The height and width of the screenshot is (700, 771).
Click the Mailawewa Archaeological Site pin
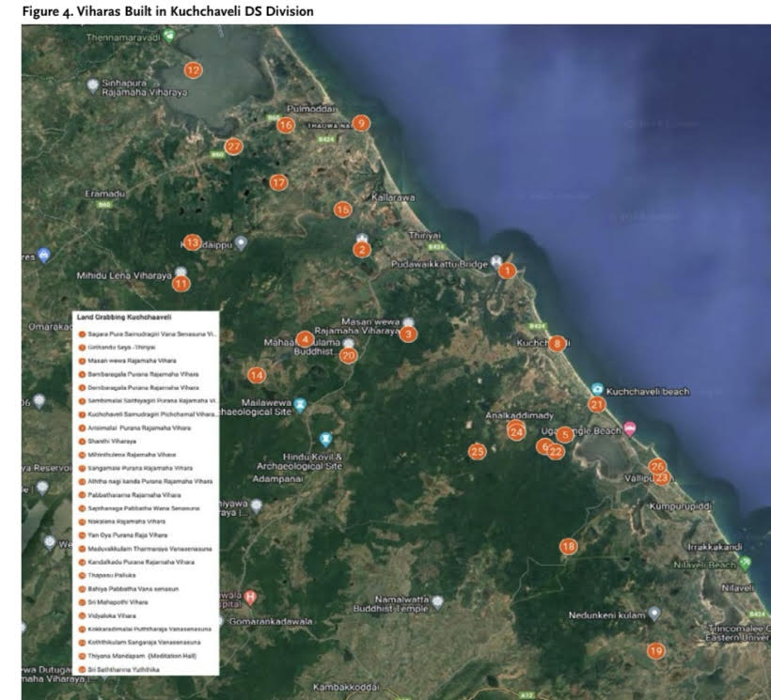tap(300, 405)
